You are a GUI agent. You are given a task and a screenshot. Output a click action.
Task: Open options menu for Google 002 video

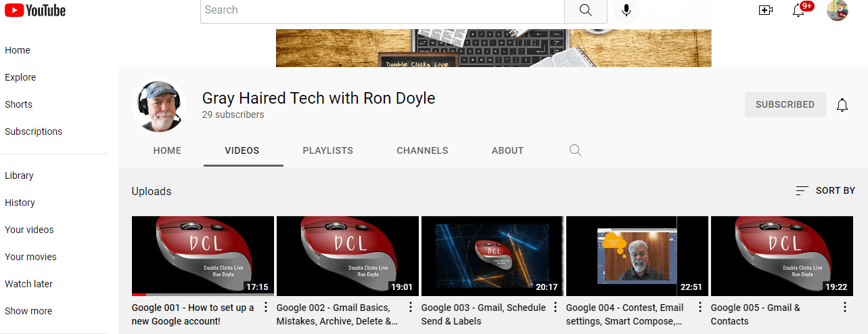point(411,308)
